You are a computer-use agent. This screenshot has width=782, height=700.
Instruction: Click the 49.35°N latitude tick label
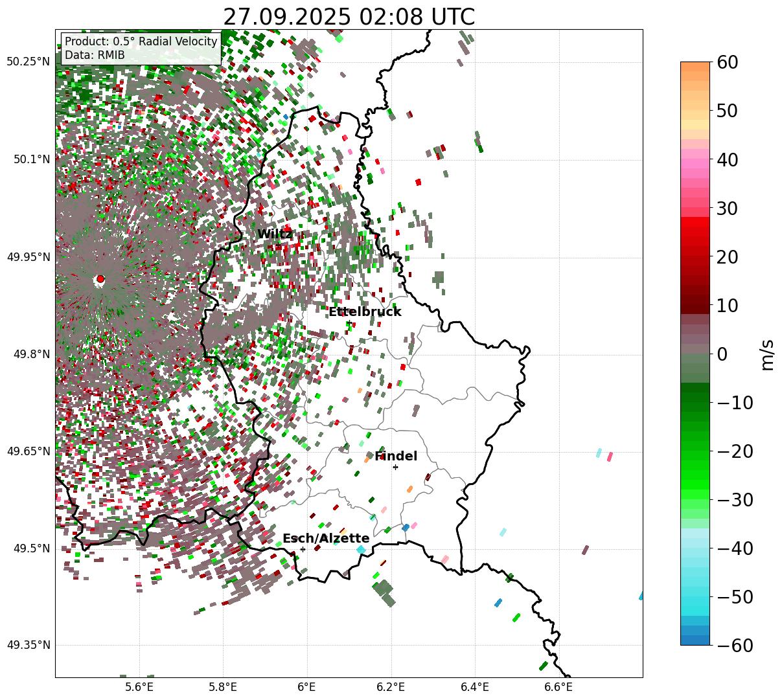coord(28,645)
